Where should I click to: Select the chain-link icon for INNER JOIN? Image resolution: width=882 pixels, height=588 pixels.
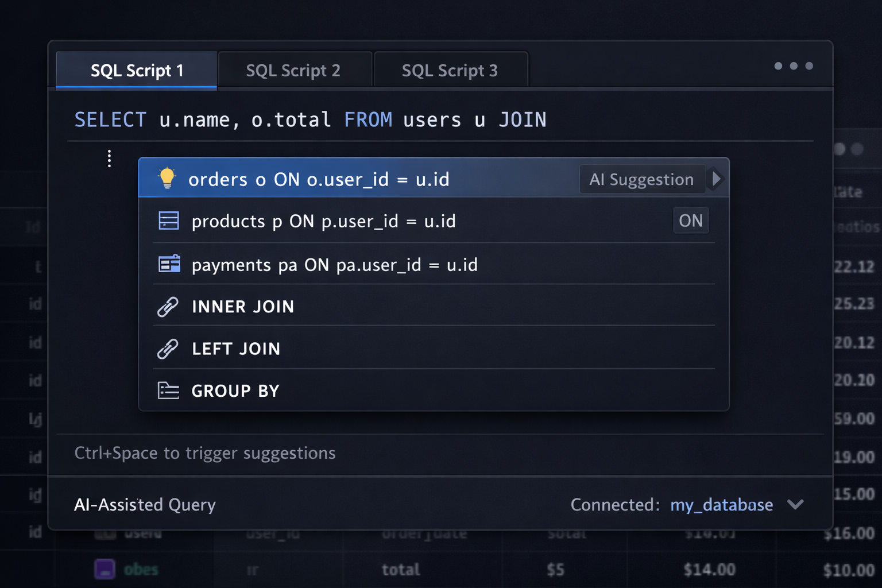(x=168, y=306)
